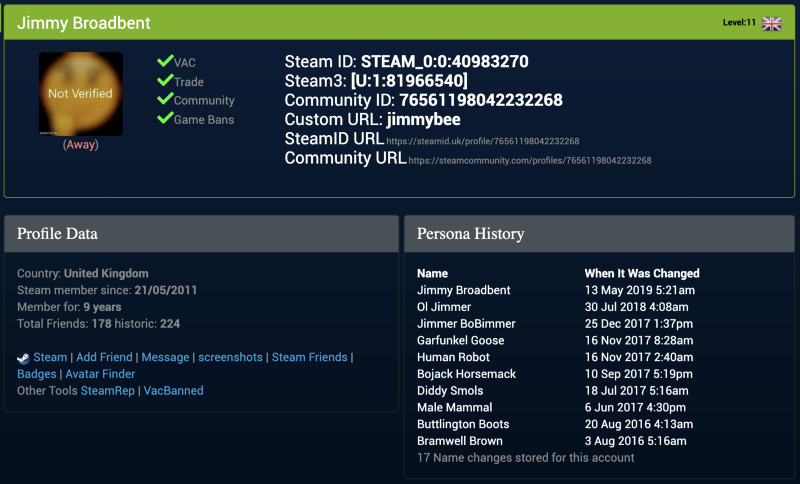The height and width of the screenshot is (484, 800).
Task: Click persona name Jimmer BoBimmer
Action: (x=466, y=324)
